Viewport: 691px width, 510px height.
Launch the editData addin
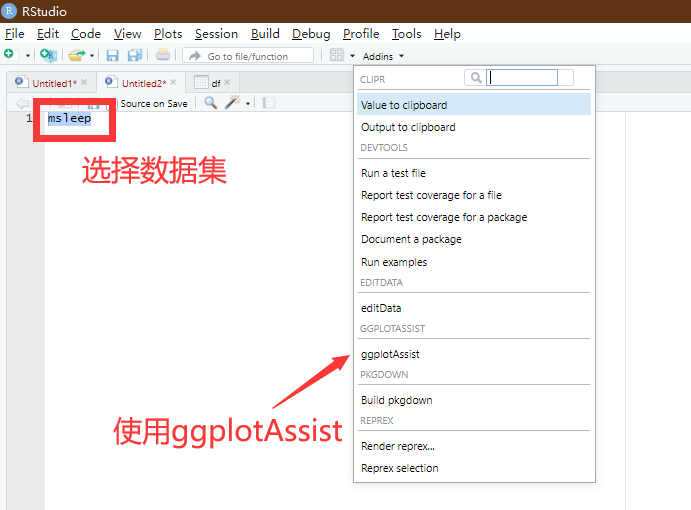(474, 308)
